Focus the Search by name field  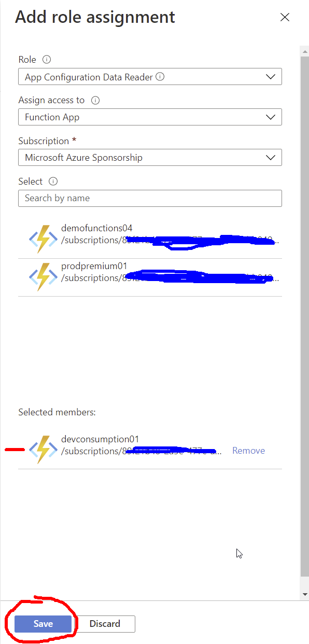pyautogui.click(x=150, y=198)
